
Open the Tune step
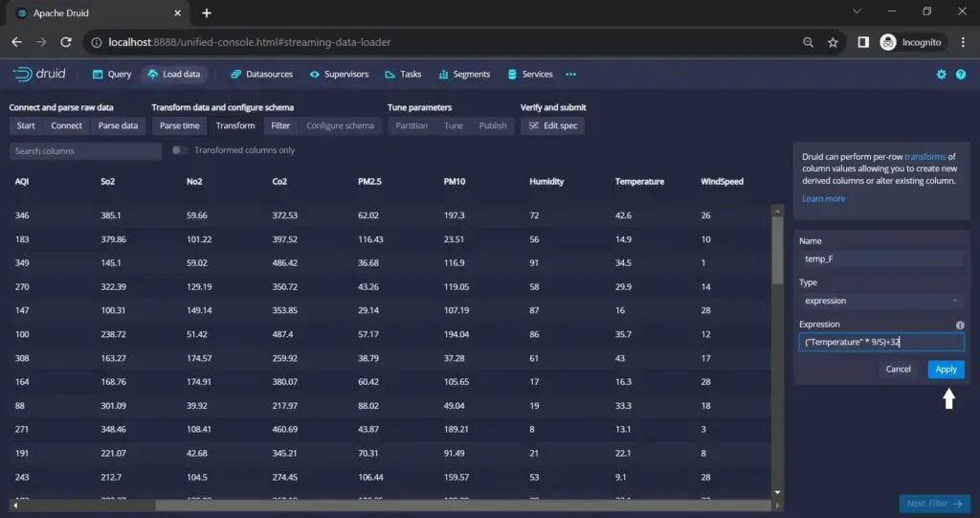click(453, 125)
